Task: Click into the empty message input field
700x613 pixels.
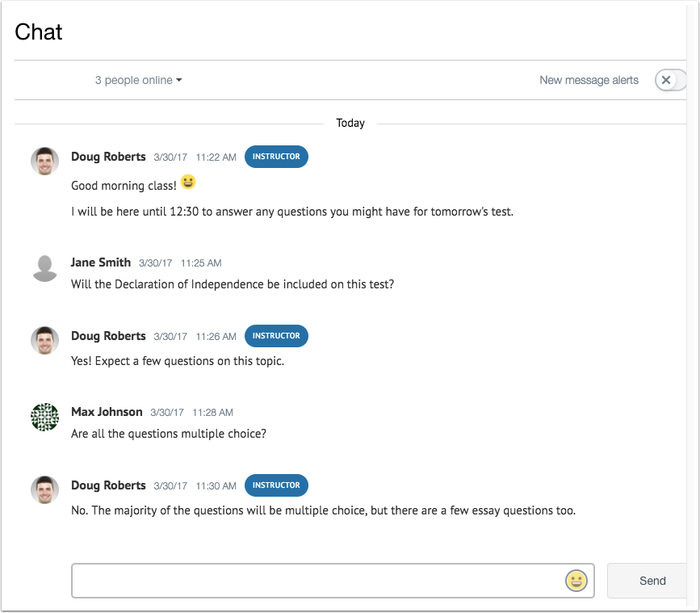Action: point(323,580)
